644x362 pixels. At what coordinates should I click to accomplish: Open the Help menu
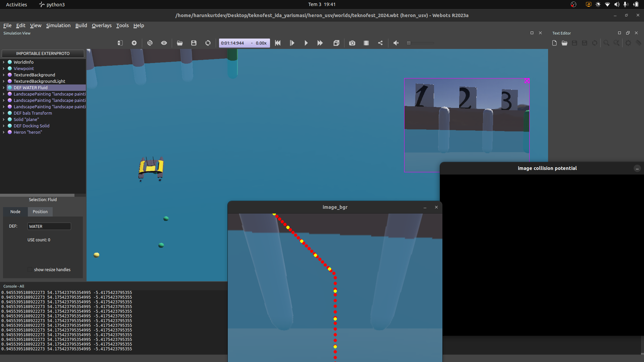pyautogui.click(x=139, y=25)
